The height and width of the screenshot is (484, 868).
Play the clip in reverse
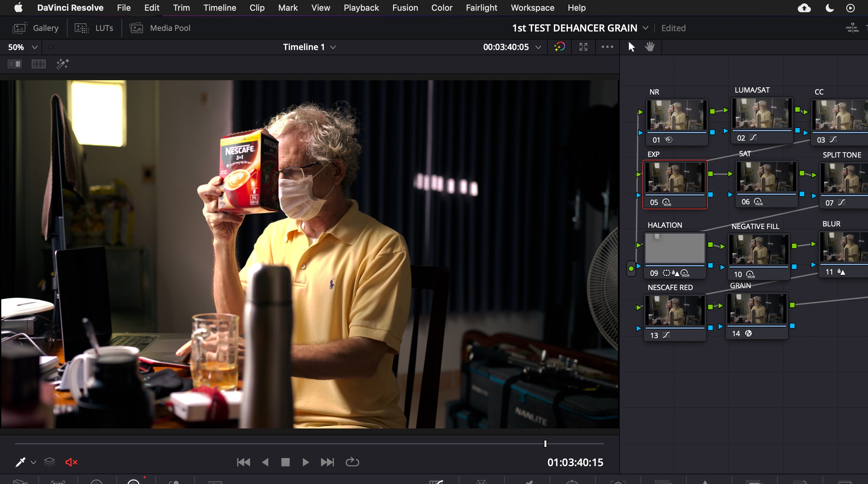(x=265, y=462)
